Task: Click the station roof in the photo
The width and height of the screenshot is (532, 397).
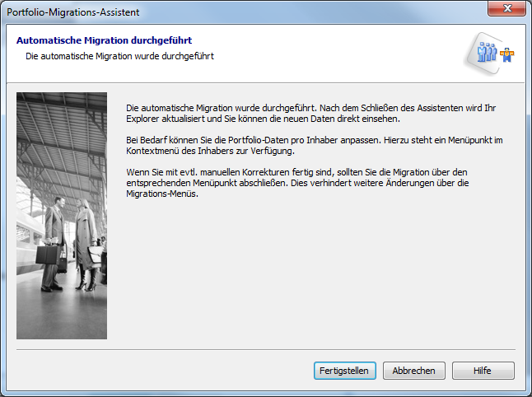Action: (62, 132)
